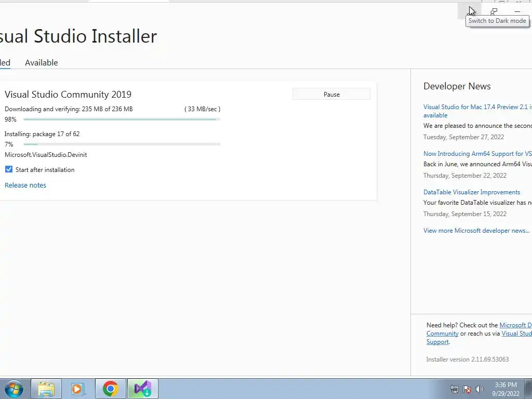Switch to the Available tab
Image resolution: width=532 pixels, height=399 pixels.
42,63
